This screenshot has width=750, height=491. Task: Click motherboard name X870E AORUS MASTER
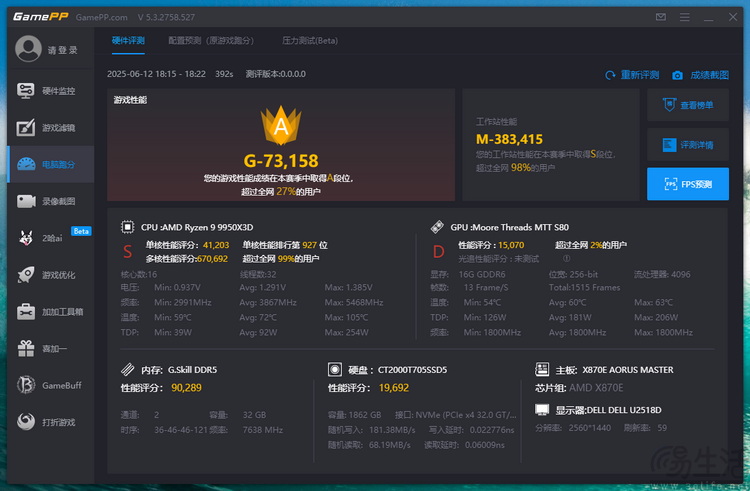point(628,370)
